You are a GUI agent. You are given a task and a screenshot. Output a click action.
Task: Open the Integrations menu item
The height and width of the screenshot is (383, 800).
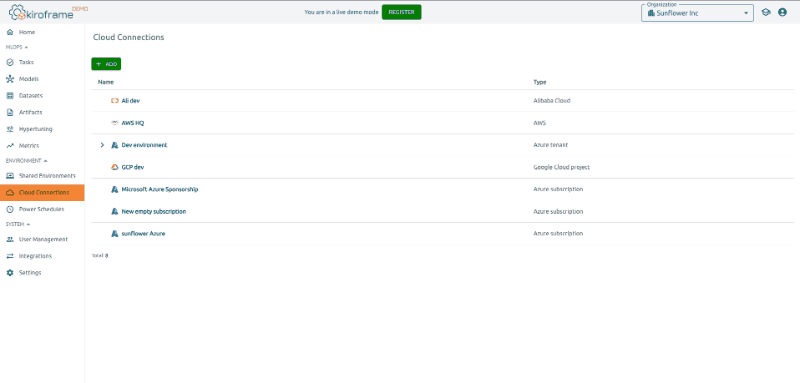pos(42,256)
